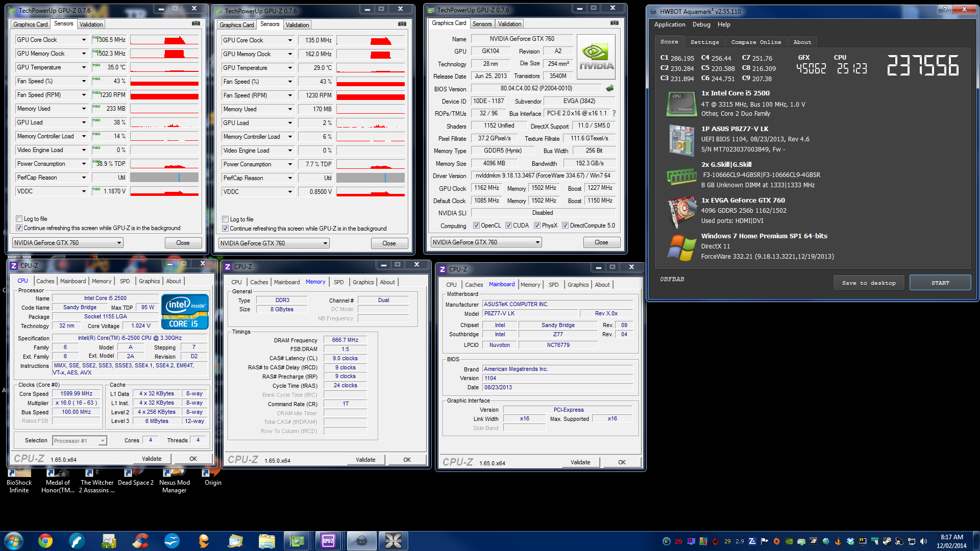Open Fan Speed (RPM) dropdown in second GPU-Z window
The height and width of the screenshot is (551, 980).
pyautogui.click(x=290, y=95)
